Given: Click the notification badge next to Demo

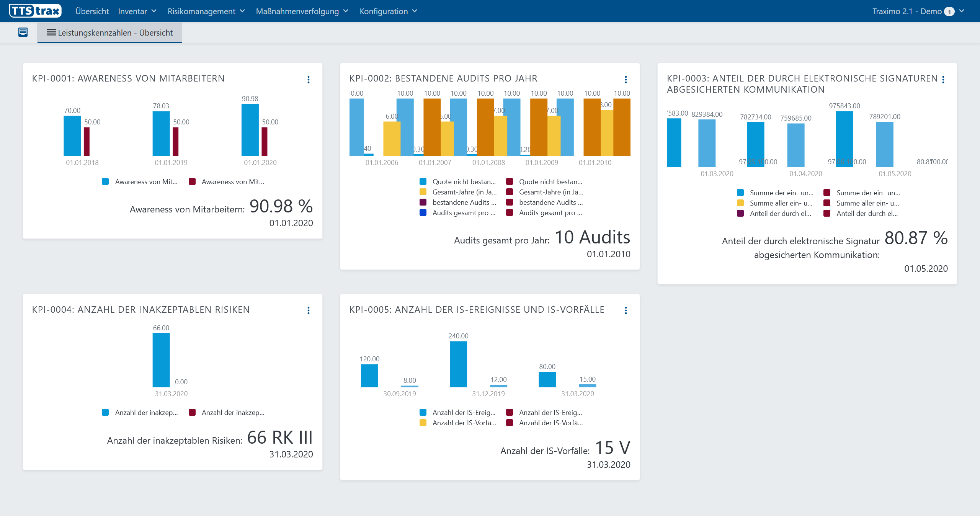Looking at the screenshot, I should (949, 11).
